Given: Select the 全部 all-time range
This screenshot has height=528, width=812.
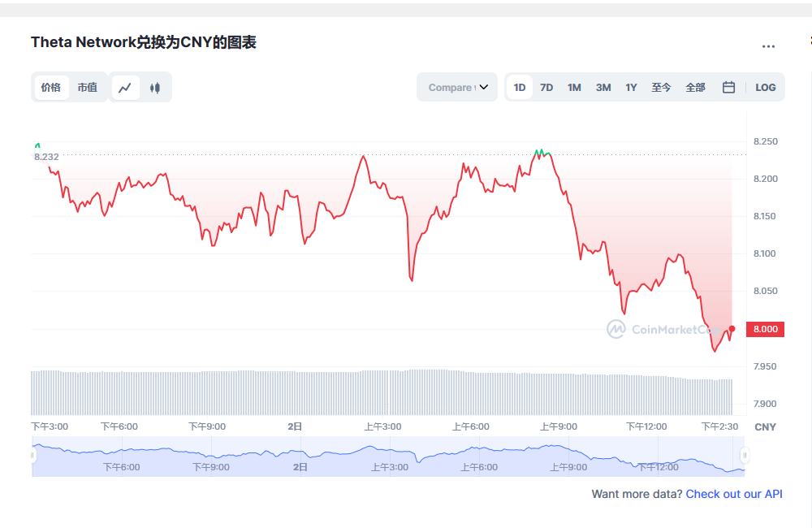Looking at the screenshot, I should tap(696, 87).
